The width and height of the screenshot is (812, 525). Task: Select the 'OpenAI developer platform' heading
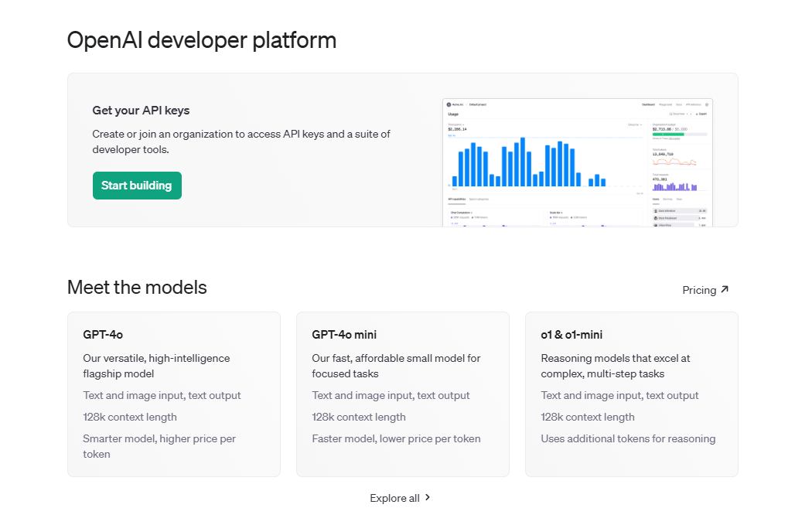click(x=202, y=40)
